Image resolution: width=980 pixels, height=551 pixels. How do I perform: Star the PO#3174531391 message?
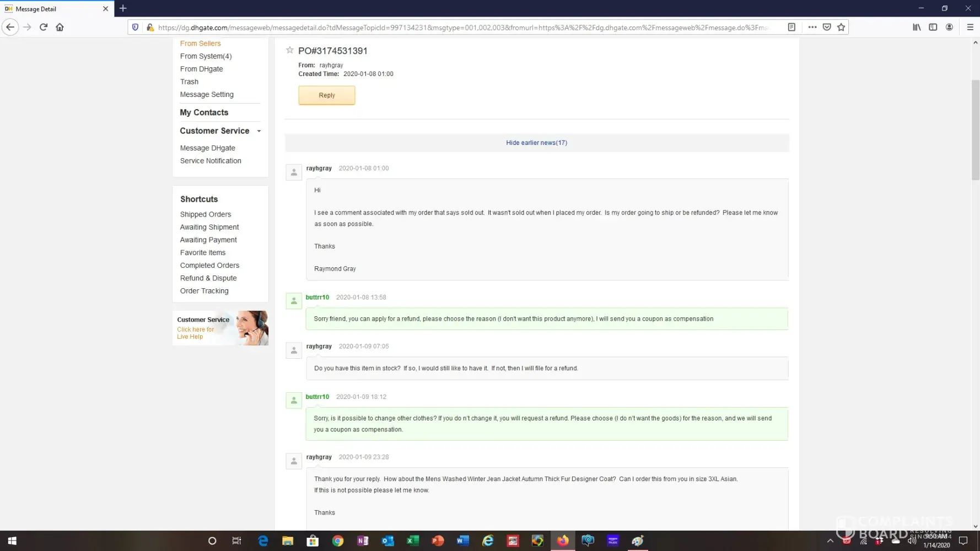click(289, 50)
